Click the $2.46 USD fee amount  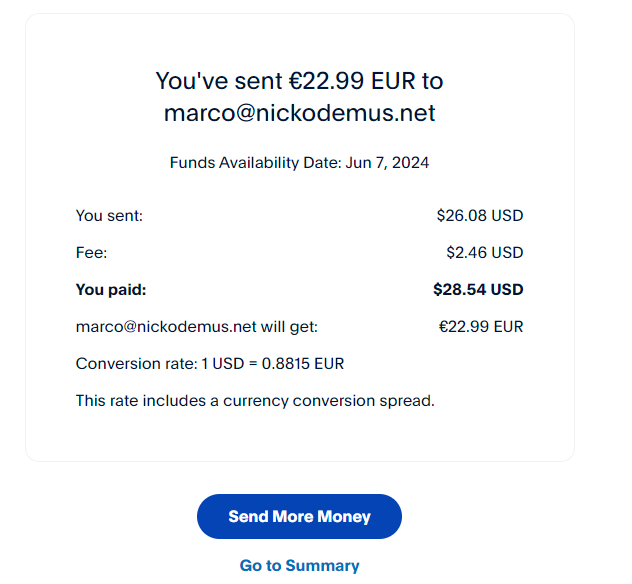pyautogui.click(x=484, y=253)
